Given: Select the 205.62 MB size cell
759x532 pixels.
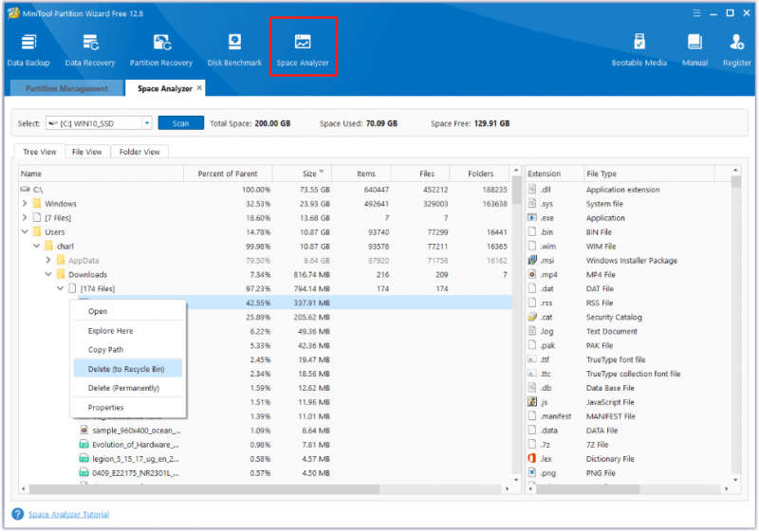Looking at the screenshot, I should (312, 317).
